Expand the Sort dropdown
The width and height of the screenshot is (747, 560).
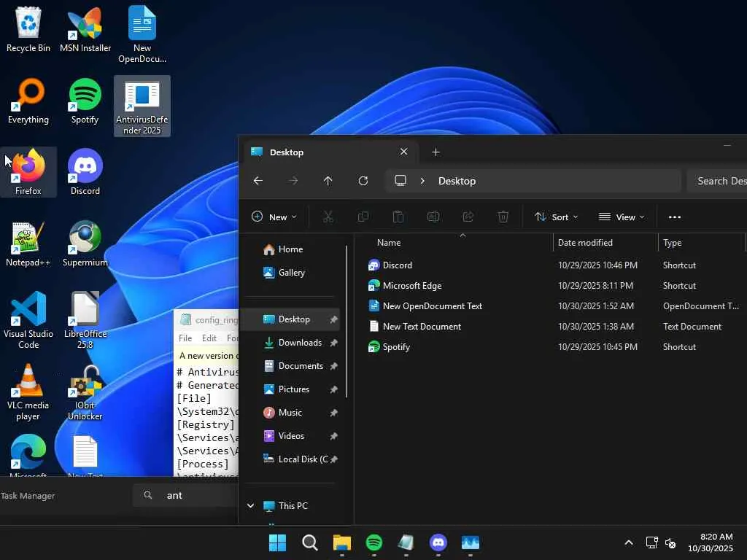coord(556,217)
